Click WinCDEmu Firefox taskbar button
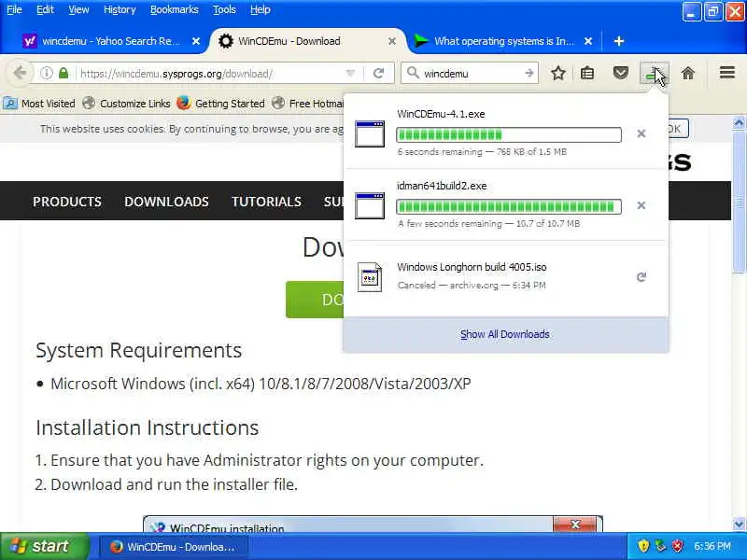The width and height of the screenshot is (747, 560). click(174, 547)
